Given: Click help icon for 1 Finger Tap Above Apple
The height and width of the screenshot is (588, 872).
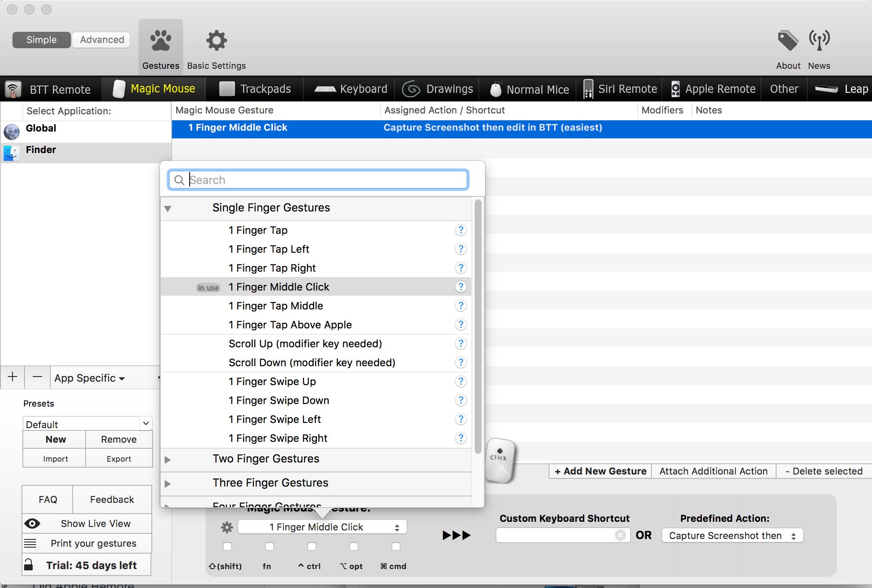Looking at the screenshot, I should point(461,325).
